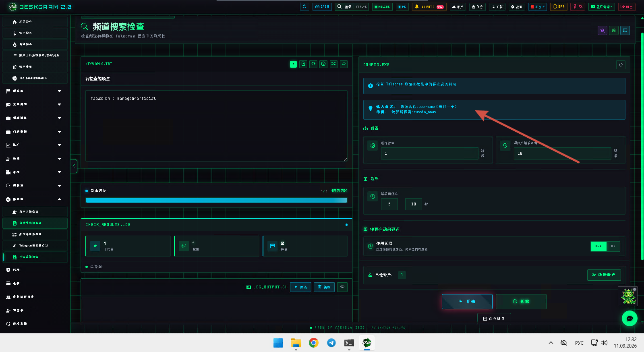Click the reset icon in CONFIG.EXE header
This screenshot has width=644, height=352.
tap(621, 65)
